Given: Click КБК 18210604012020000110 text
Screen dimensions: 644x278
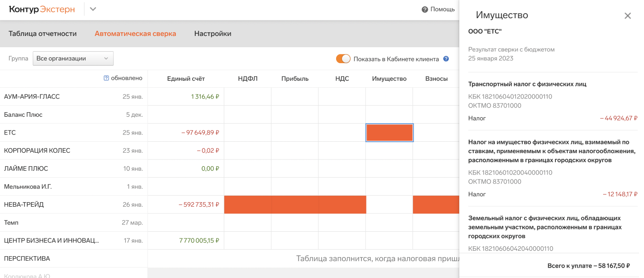Looking at the screenshot, I should tap(510, 96).
